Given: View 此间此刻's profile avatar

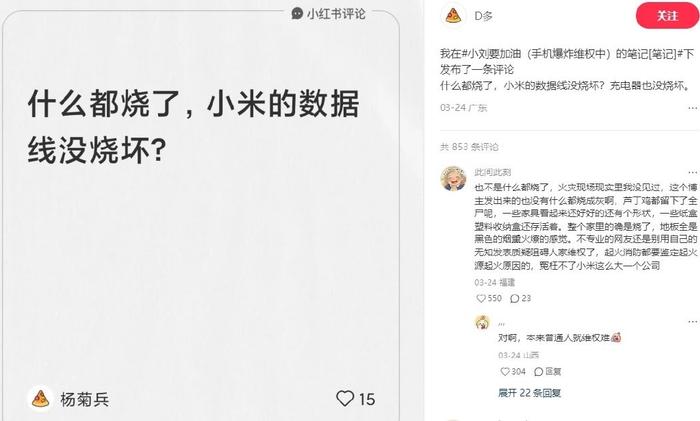Looking at the screenshot, I should pyautogui.click(x=453, y=179).
